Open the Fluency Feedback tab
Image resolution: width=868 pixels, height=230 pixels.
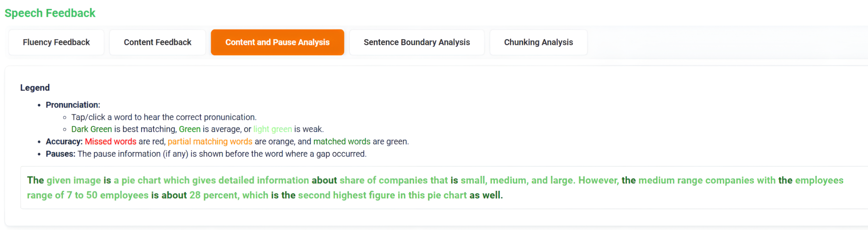pyautogui.click(x=56, y=42)
